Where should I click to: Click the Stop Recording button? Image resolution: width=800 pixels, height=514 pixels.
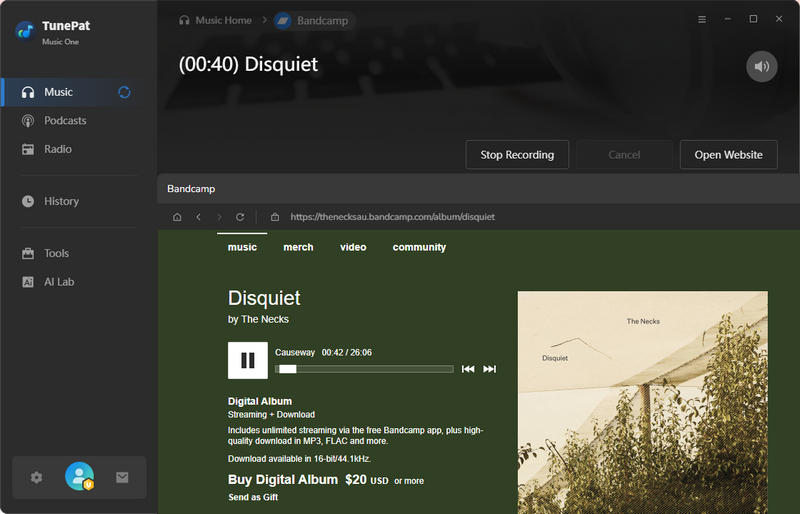click(517, 155)
